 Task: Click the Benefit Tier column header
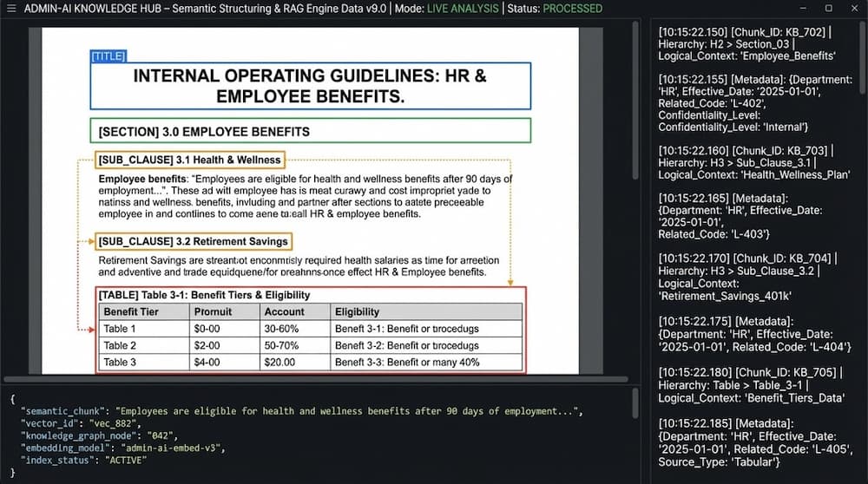coord(130,311)
